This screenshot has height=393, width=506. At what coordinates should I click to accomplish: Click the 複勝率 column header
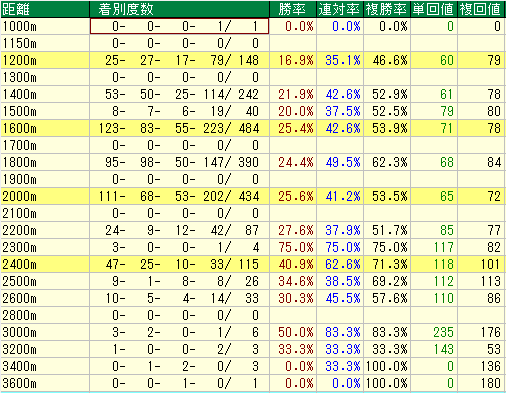[386, 9]
